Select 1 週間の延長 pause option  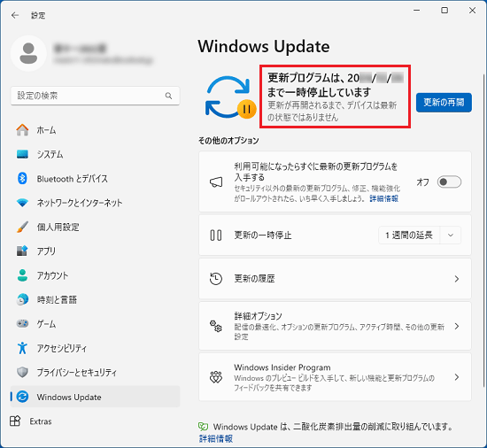(409, 235)
